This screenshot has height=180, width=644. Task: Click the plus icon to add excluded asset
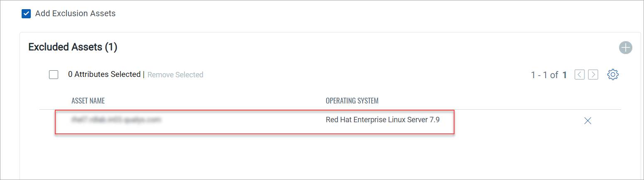(x=625, y=48)
